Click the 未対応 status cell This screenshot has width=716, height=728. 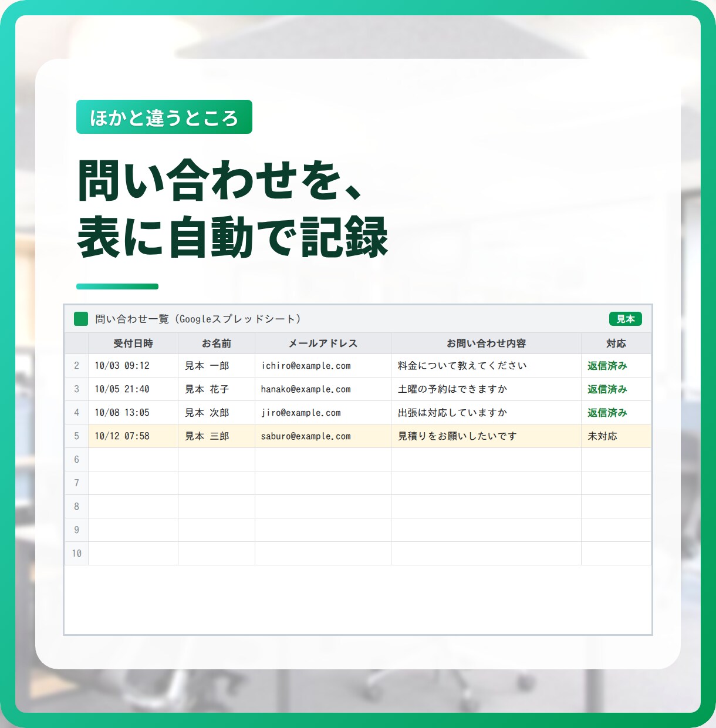click(616, 436)
